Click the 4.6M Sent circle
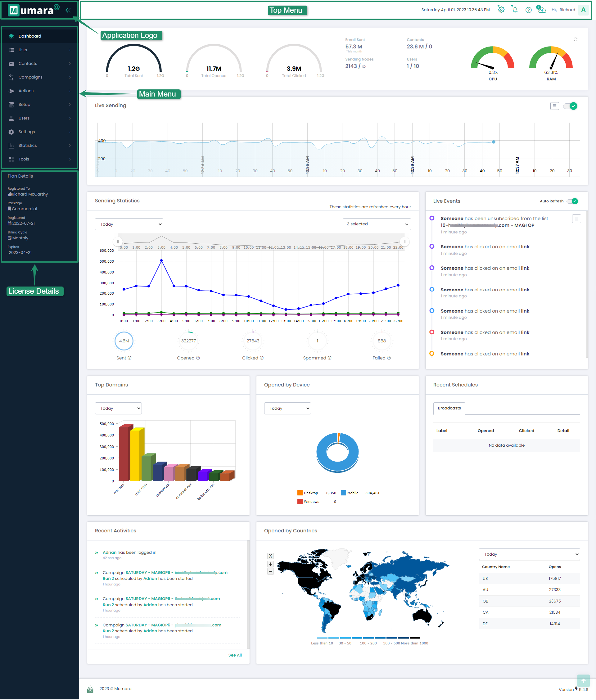Viewport: 596px width, 700px height. 124,341
